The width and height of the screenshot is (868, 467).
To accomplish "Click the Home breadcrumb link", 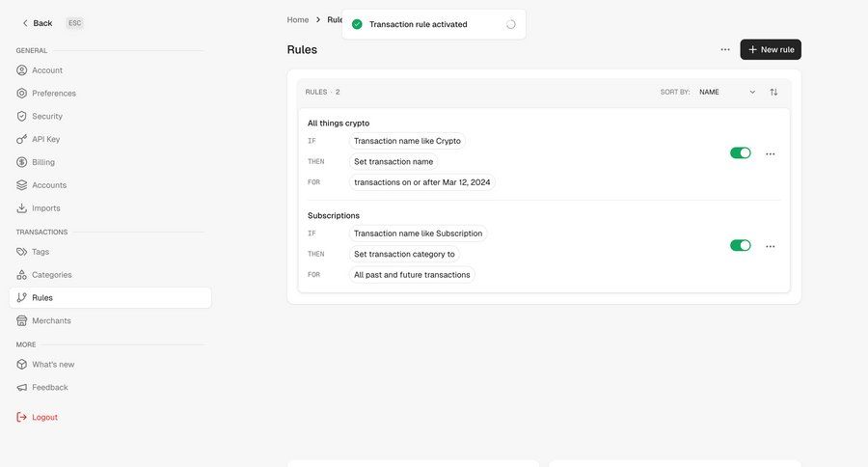I will click(298, 20).
